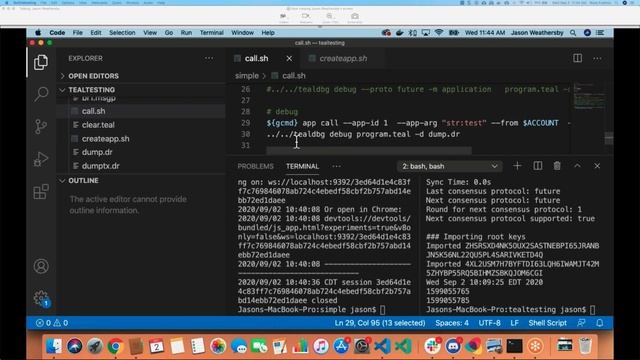The width and height of the screenshot is (640, 360).
Task: Open the Selection menu
Action: tap(122, 33)
